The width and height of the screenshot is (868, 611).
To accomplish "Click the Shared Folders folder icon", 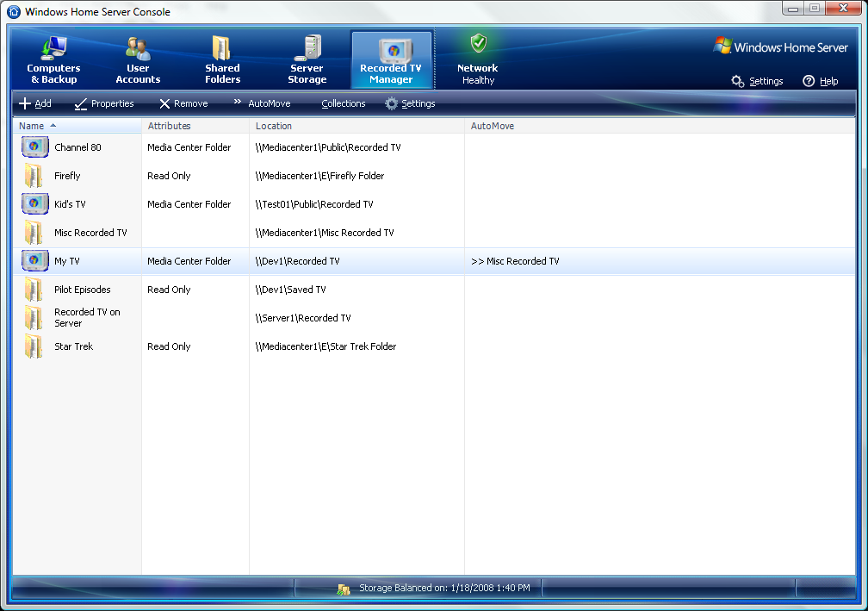I will (221, 48).
